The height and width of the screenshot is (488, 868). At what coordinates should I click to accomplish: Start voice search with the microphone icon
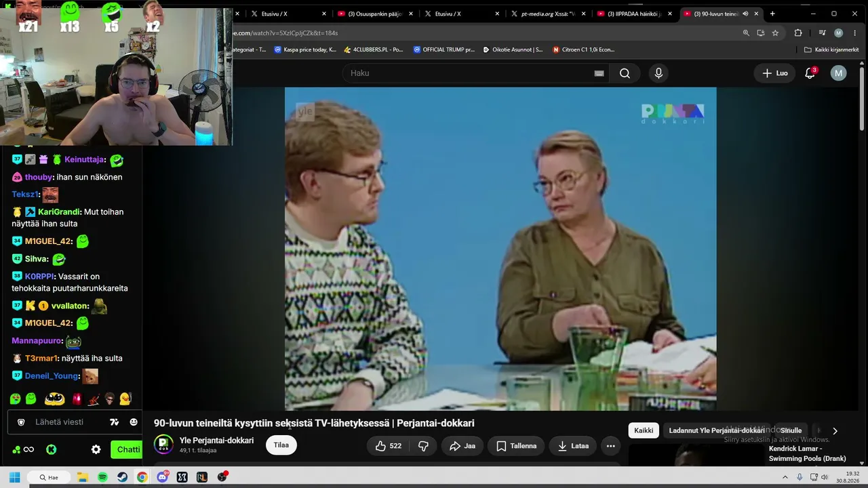[x=658, y=73]
